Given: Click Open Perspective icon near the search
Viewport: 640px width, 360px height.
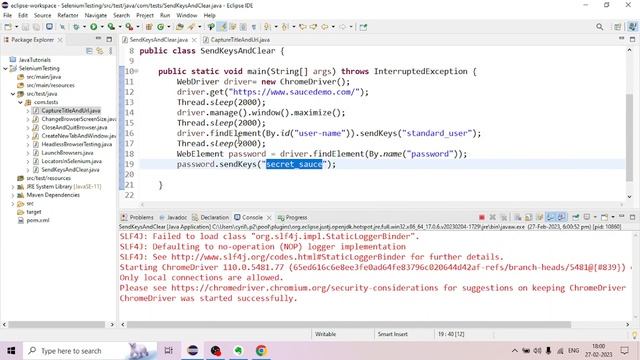Looking at the screenshot, I should pos(618,27).
